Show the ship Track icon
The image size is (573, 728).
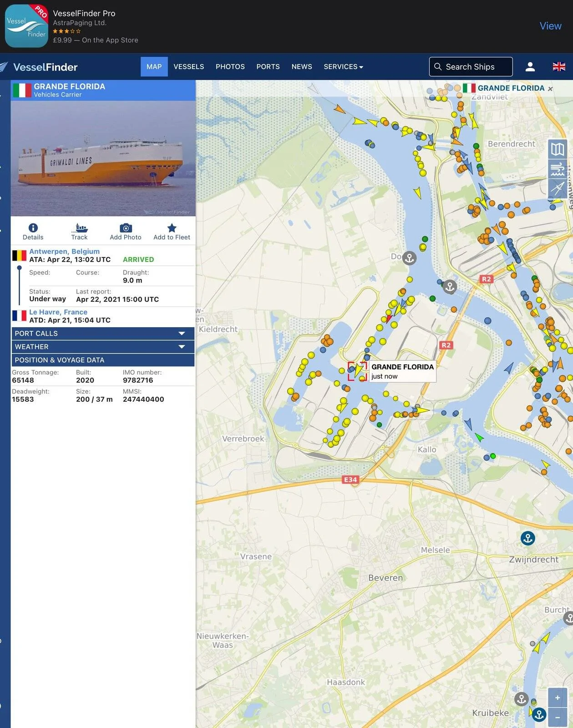coord(79,228)
